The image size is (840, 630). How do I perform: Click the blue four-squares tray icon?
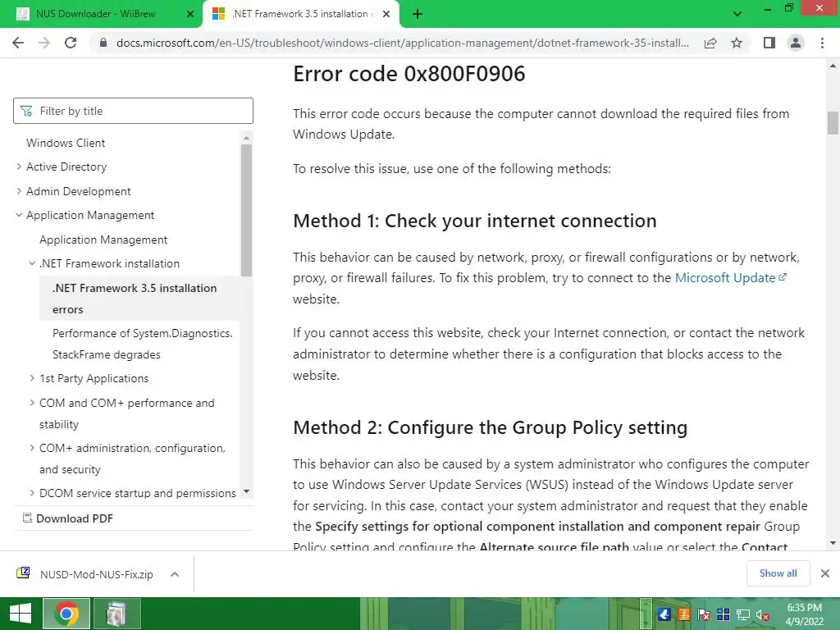(724, 614)
